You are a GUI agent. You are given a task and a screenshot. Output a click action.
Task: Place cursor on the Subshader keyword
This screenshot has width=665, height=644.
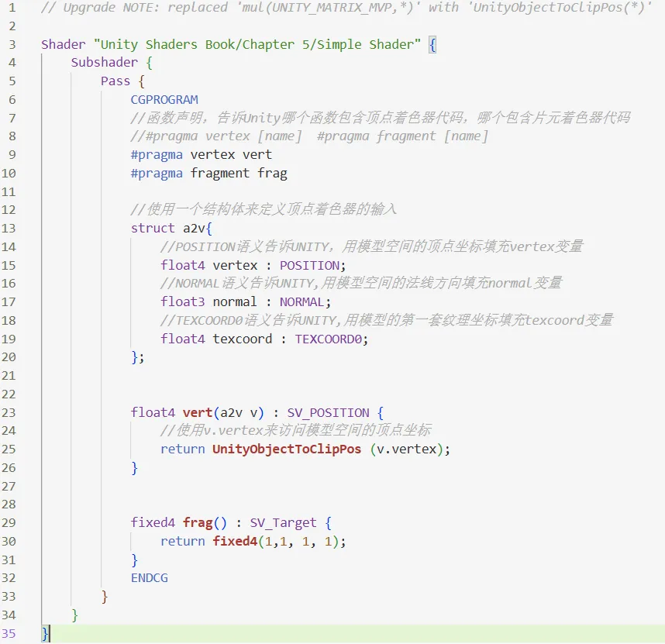click(x=104, y=63)
